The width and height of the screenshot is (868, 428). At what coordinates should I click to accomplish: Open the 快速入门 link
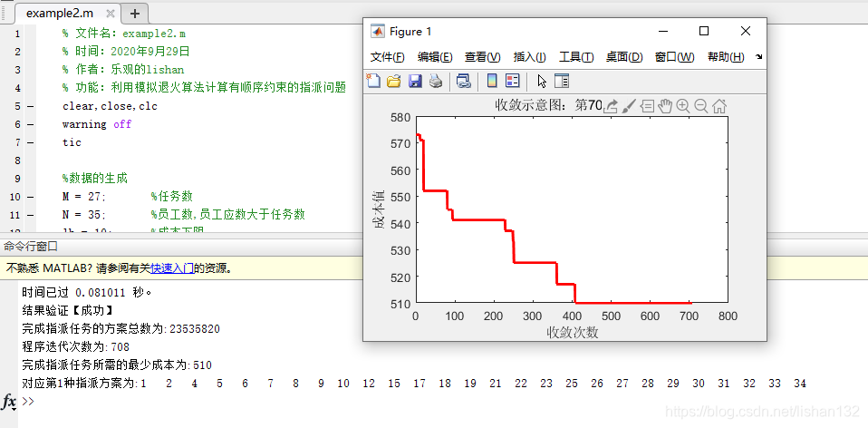click(x=172, y=268)
